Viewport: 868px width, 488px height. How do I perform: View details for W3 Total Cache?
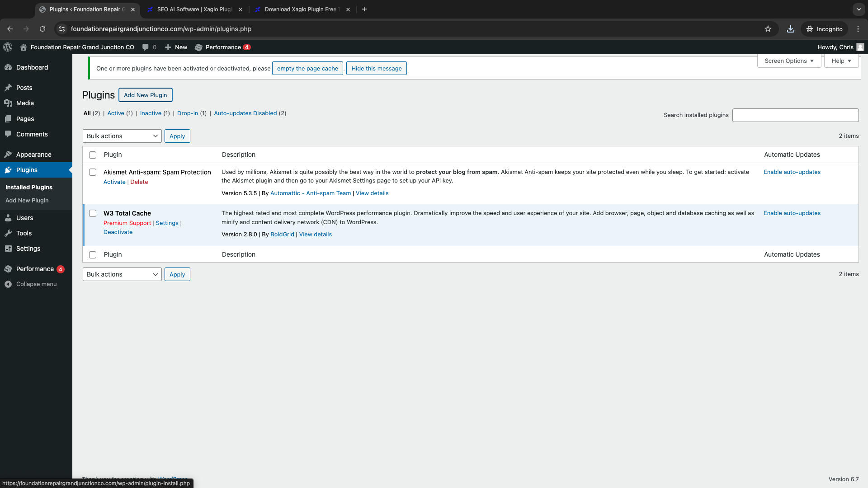316,235
